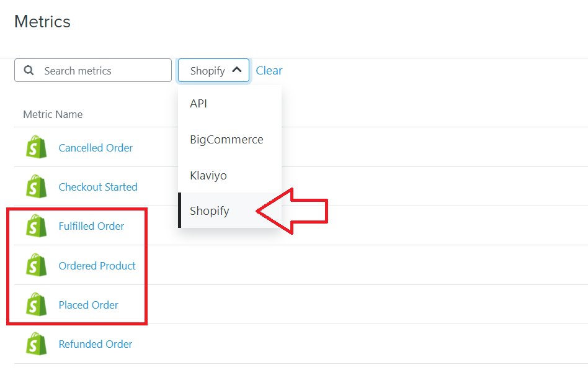Choose BigCommerce in the dropdown list

click(x=230, y=139)
